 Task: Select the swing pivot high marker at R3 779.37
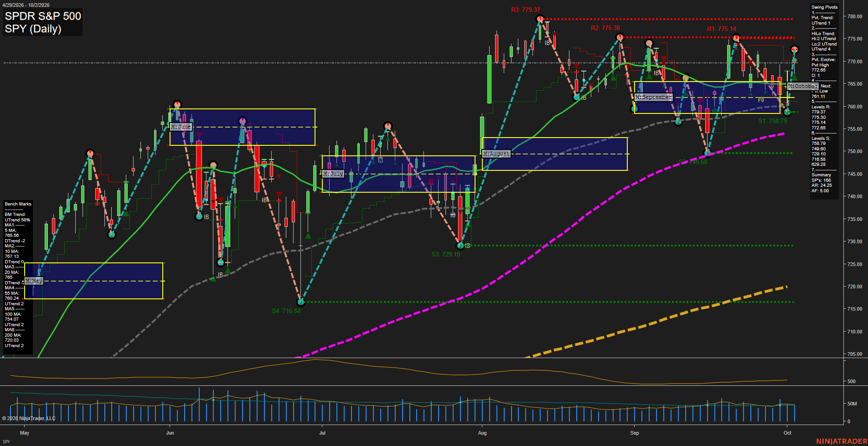[x=540, y=19]
